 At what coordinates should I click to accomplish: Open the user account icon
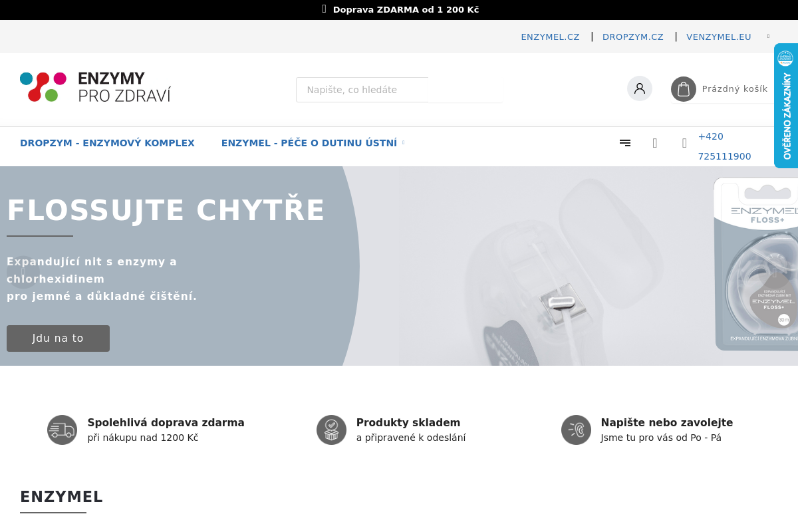click(x=640, y=88)
